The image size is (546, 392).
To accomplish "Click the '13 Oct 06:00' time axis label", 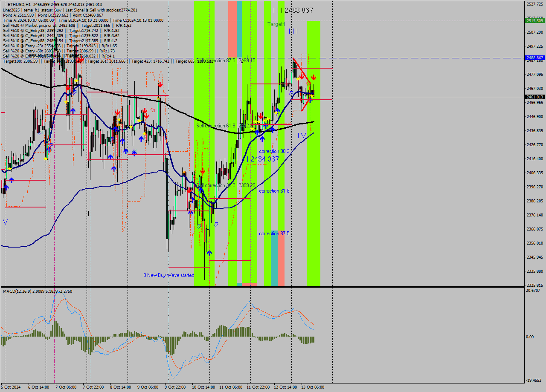I will point(312,387).
